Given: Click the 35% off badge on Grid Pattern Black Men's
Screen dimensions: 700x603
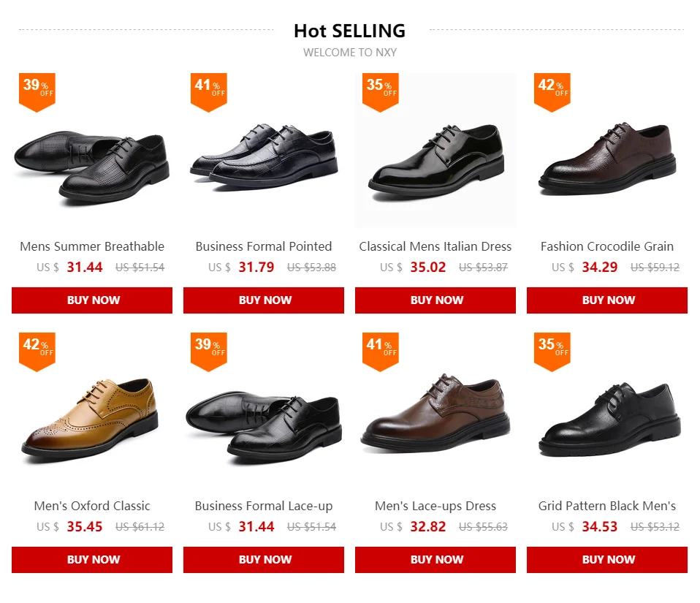Looking at the screenshot, I should (552, 350).
